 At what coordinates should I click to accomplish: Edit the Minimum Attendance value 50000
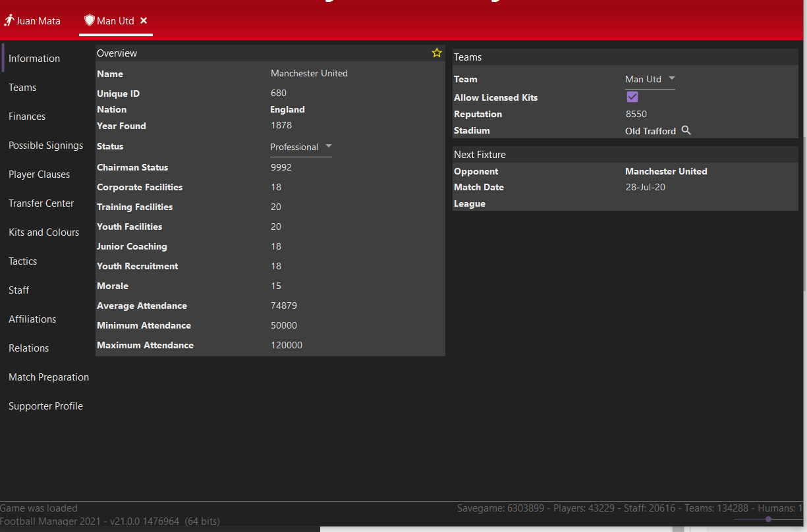tap(284, 325)
